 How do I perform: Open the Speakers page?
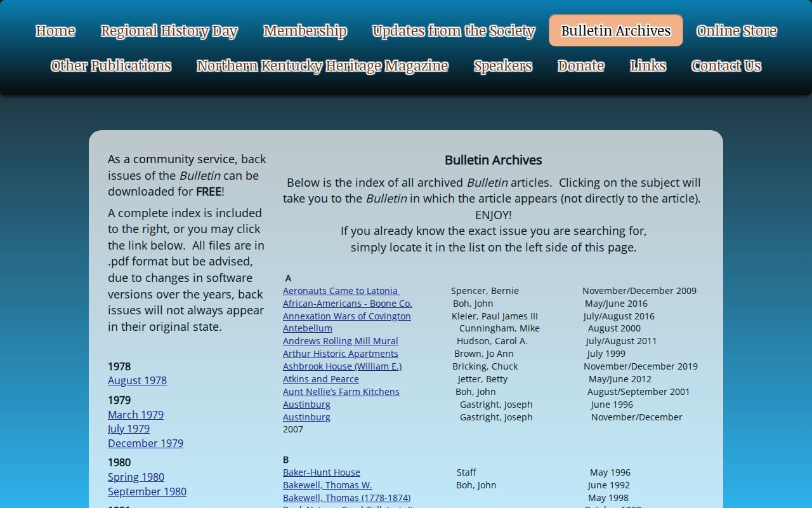503,66
